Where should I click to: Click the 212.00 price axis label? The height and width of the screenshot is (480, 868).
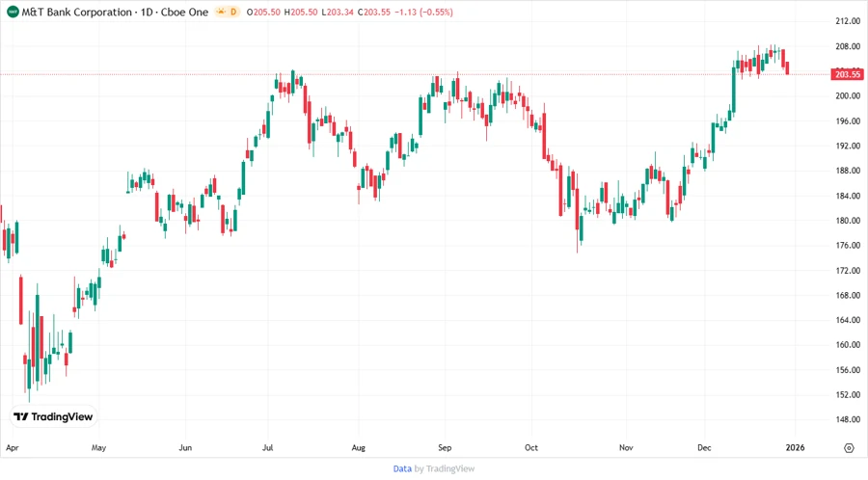click(x=848, y=21)
